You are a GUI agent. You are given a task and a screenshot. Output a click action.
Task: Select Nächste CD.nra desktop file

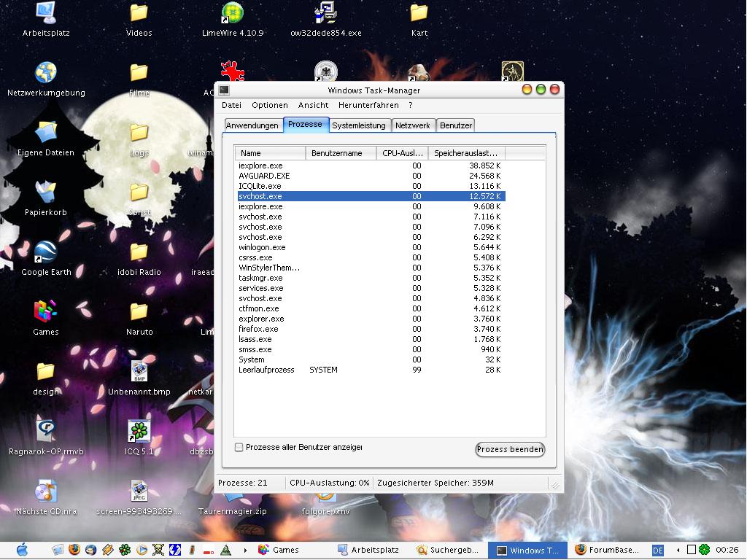[x=46, y=497]
